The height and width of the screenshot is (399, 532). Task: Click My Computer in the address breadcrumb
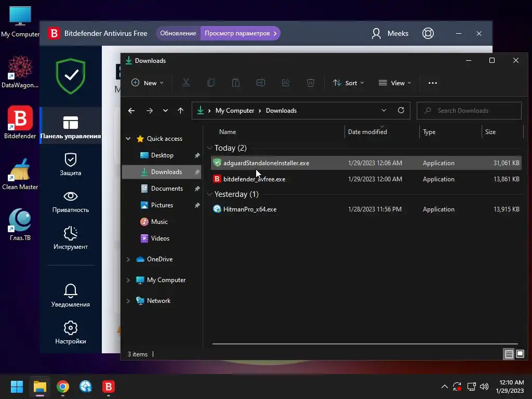tap(234, 111)
